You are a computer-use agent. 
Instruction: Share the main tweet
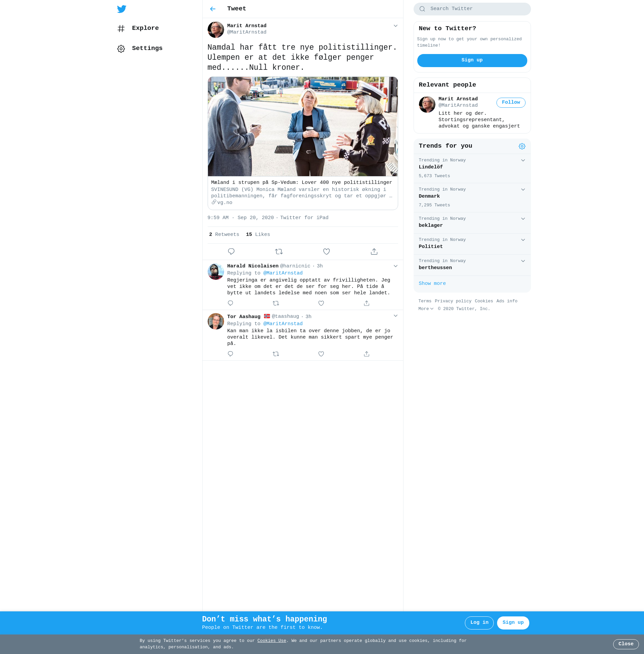[x=374, y=251]
